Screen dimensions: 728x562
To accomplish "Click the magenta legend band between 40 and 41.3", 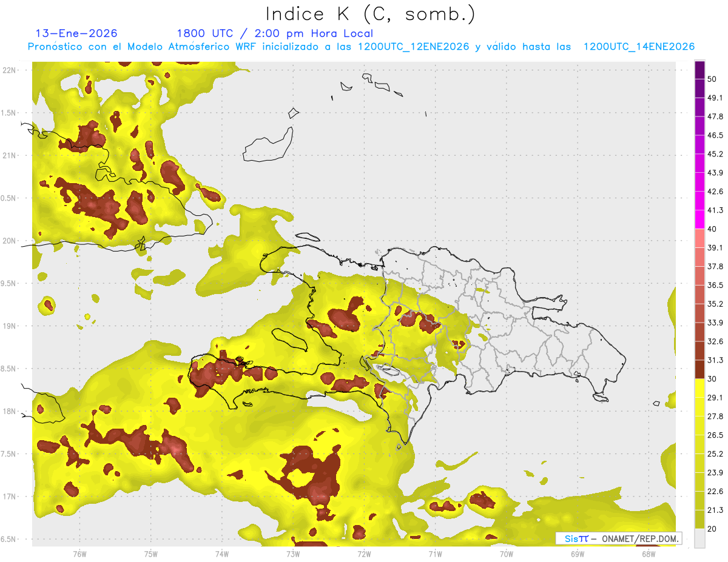I will tap(699, 219).
